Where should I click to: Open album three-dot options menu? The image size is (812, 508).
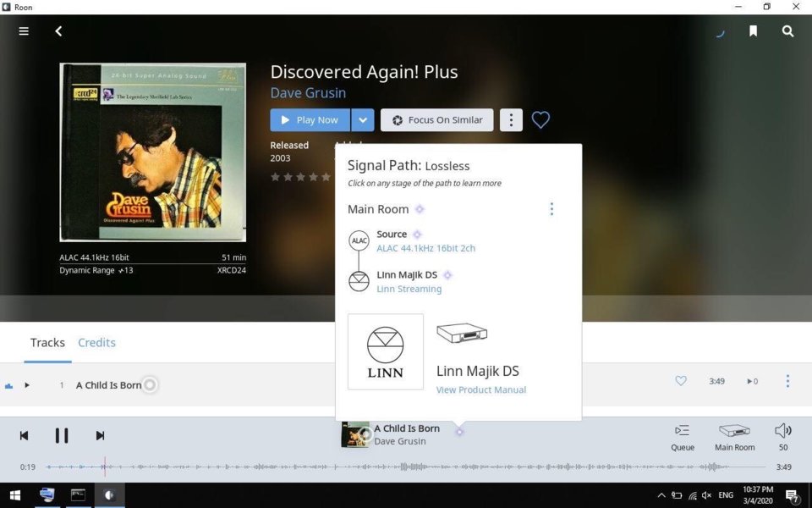[511, 119]
